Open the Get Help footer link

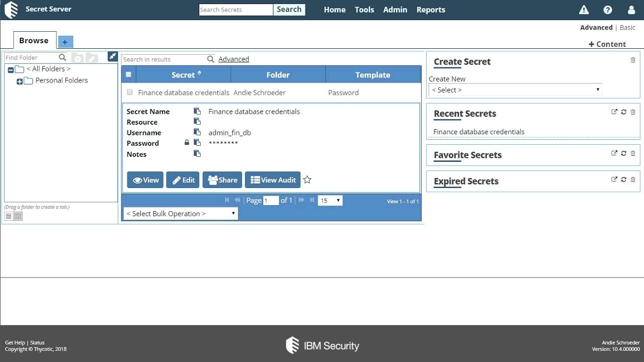tap(15, 342)
